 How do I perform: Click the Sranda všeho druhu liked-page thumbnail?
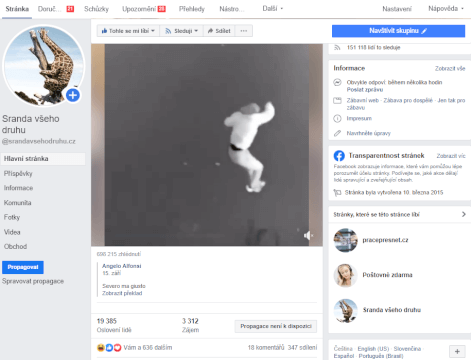click(345, 310)
